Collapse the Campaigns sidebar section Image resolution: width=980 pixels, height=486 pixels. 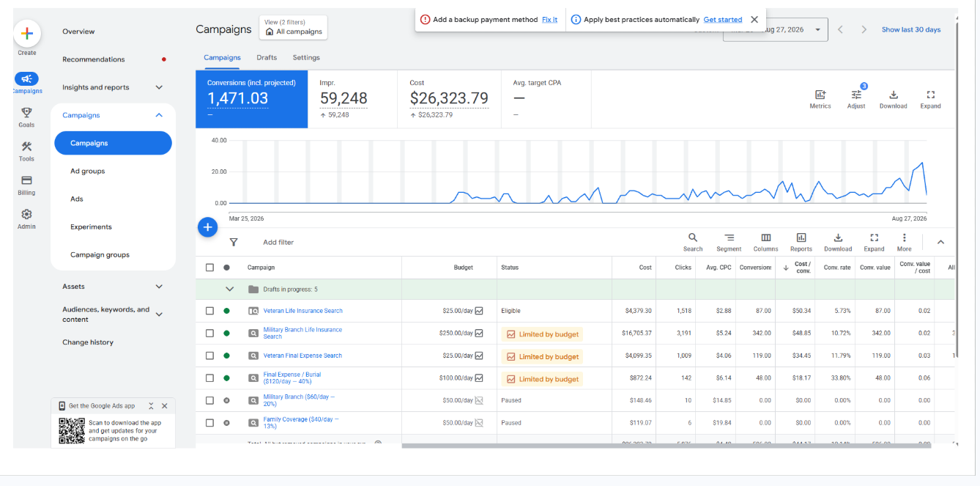coord(159,115)
